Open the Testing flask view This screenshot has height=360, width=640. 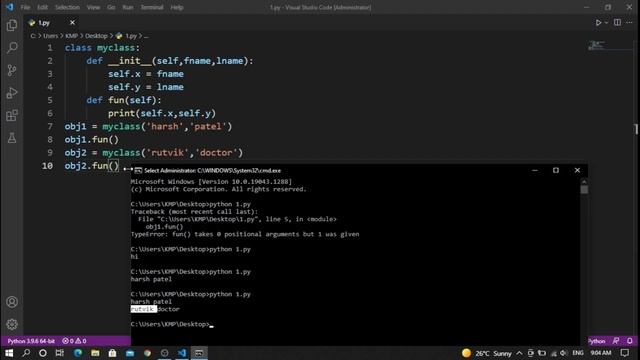tap(12, 138)
